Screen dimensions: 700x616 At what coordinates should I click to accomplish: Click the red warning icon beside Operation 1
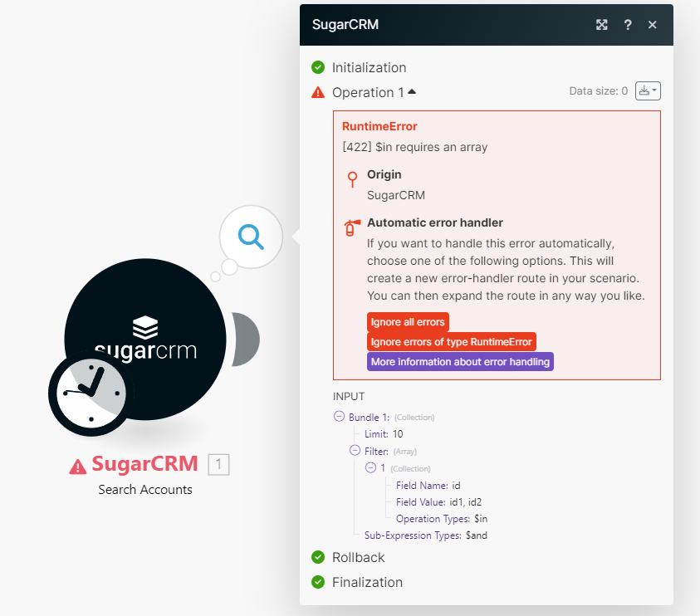pyautogui.click(x=318, y=92)
